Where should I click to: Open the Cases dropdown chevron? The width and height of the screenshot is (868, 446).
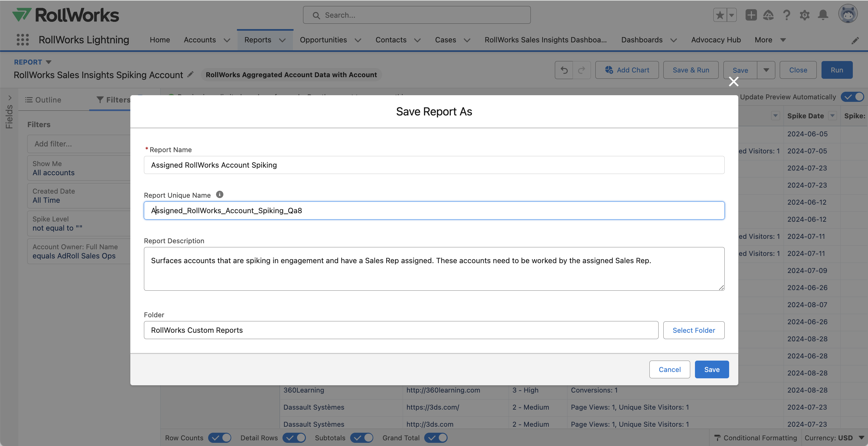tap(467, 40)
